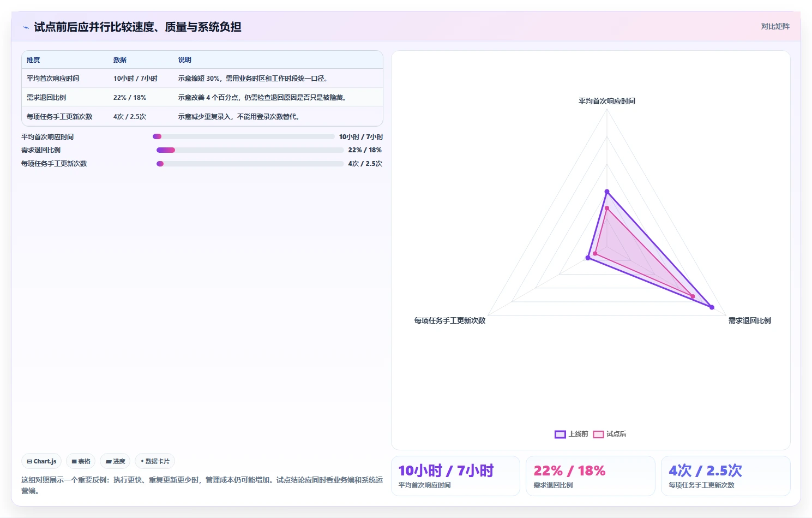Viewport: 812px width, 518px height.
Task: Select the 表格 tag chip
Action: (x=81, y=461)
